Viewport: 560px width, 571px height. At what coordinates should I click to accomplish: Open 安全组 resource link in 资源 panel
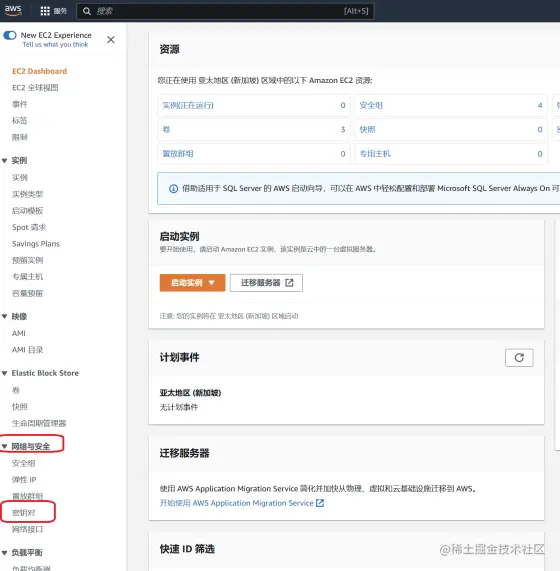[x=371, y=105]
